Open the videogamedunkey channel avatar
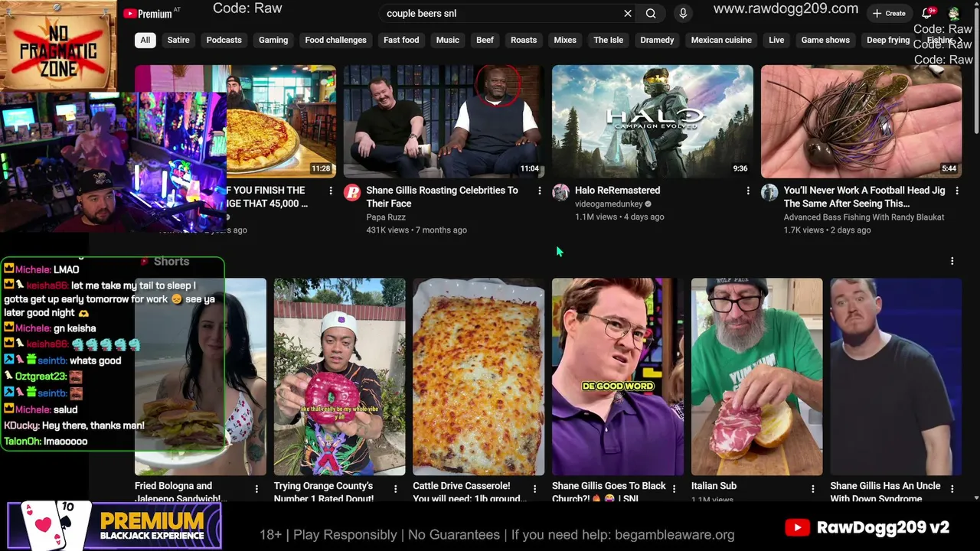The image size is (980, 551). (561, 193)
